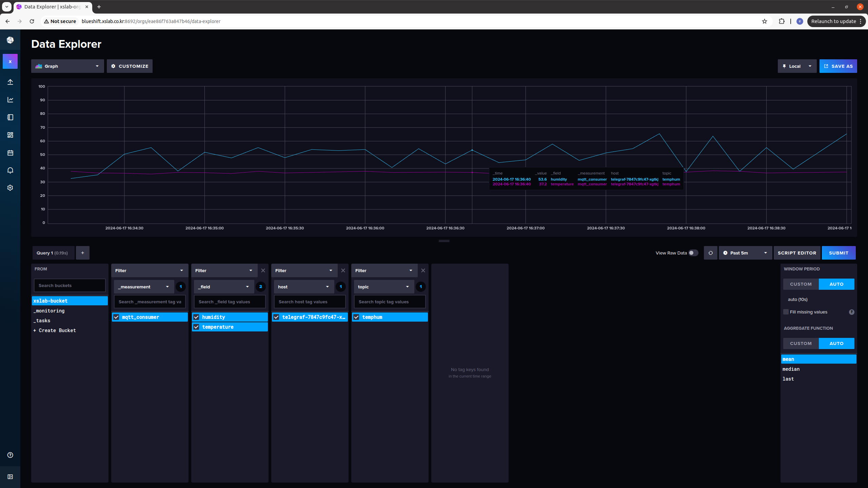Open the host tag key dropdown
This screenshot has width=868, height=488.
click(304, 287)
